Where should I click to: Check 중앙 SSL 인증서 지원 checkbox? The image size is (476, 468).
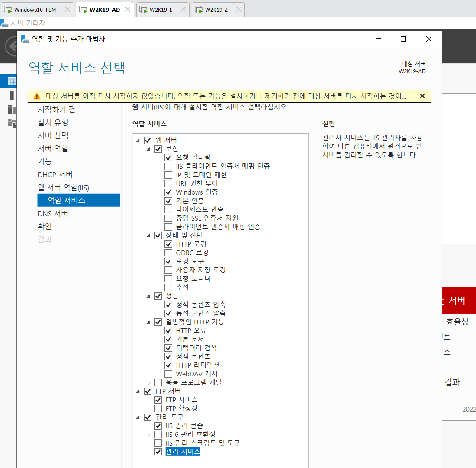(168, 218)
